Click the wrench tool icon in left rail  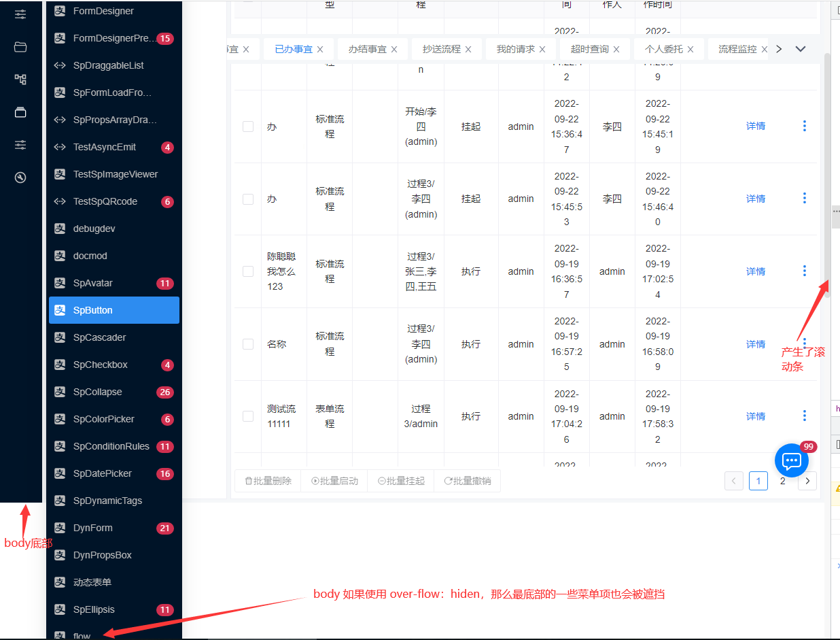pos(20,177)
